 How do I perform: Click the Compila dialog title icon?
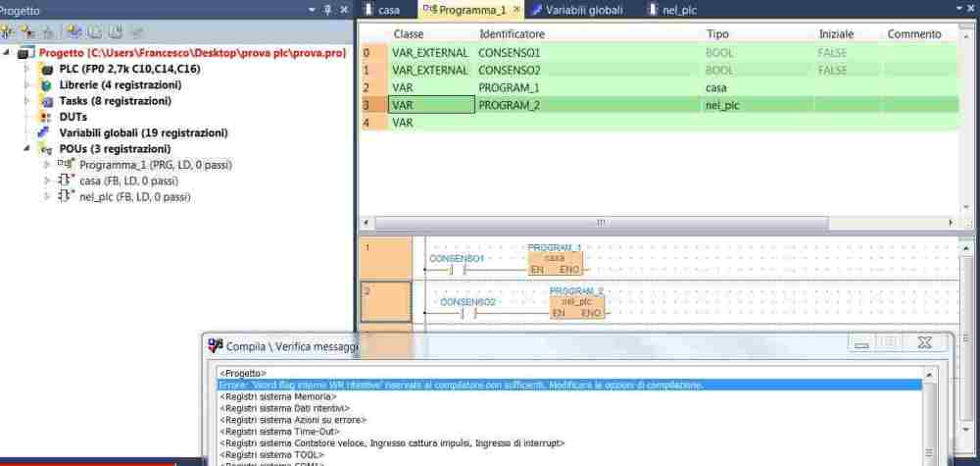(215, 345)
